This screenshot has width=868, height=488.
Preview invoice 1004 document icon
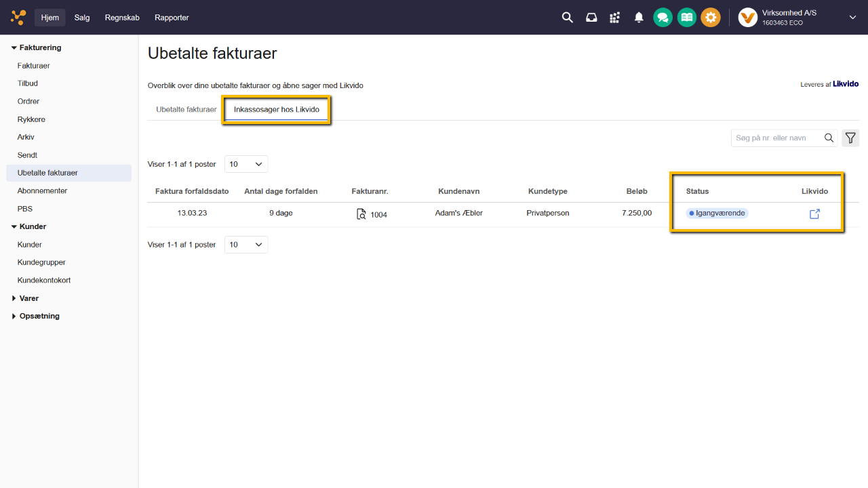361,214
